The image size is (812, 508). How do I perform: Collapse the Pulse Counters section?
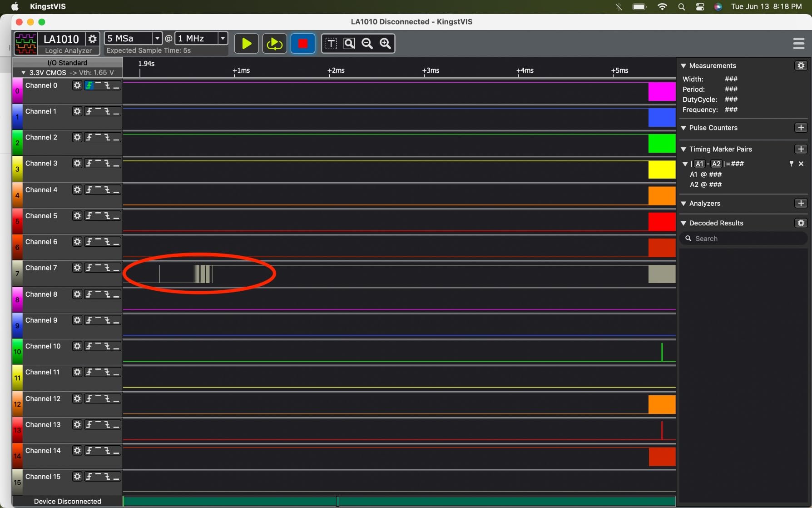[x=683, y=128]
